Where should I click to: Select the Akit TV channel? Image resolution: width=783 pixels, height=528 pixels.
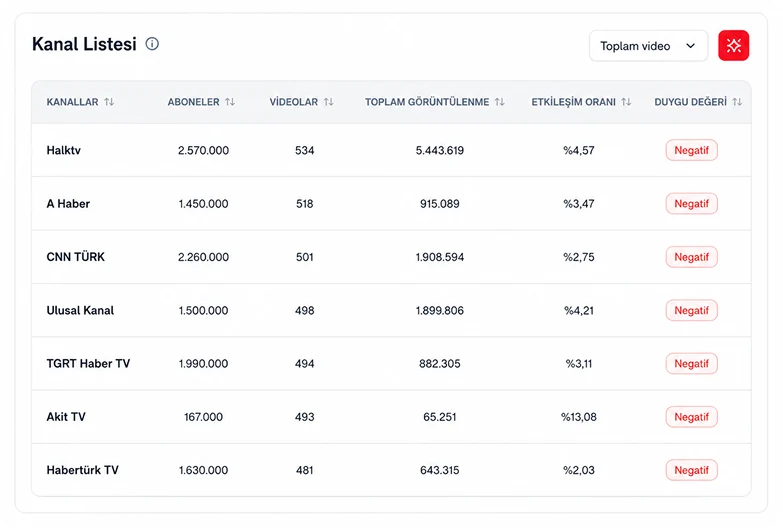pyautogui.click(x=66, y=417)
